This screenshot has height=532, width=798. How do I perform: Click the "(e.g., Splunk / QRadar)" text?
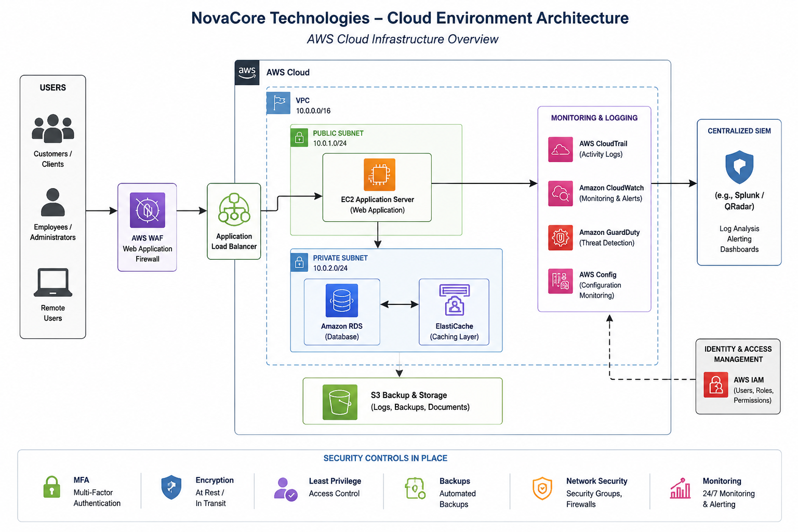[x=739, y=201]
